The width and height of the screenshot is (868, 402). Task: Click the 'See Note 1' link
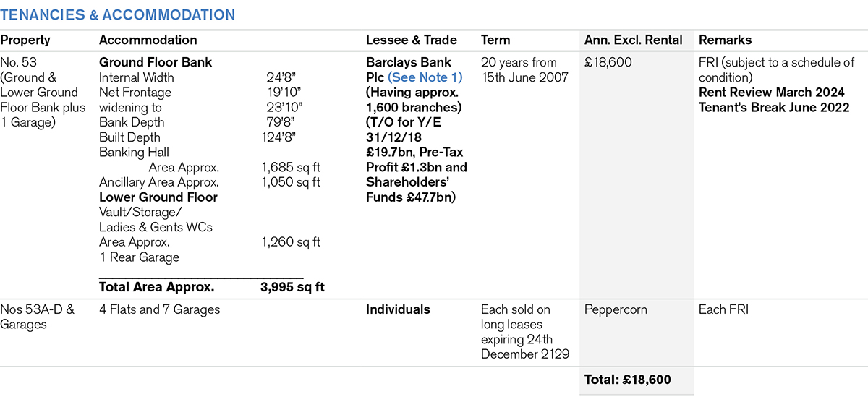424,77
